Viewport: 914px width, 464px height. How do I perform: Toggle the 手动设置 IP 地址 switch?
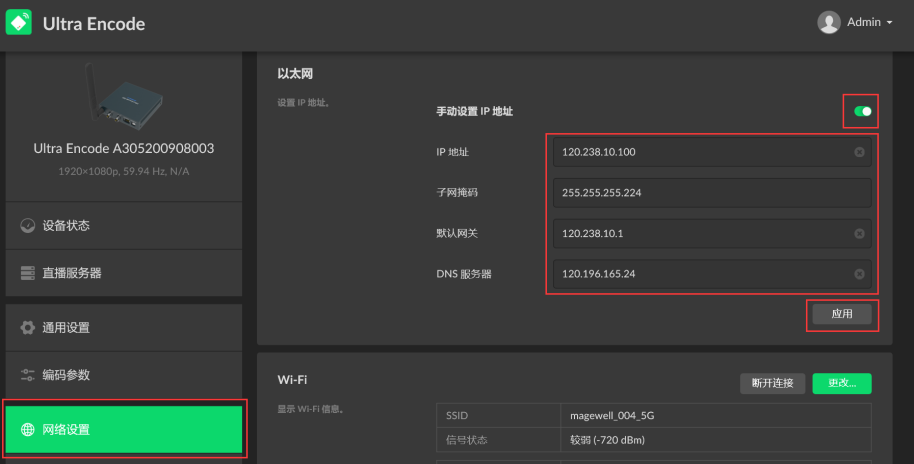coord(861,112)
